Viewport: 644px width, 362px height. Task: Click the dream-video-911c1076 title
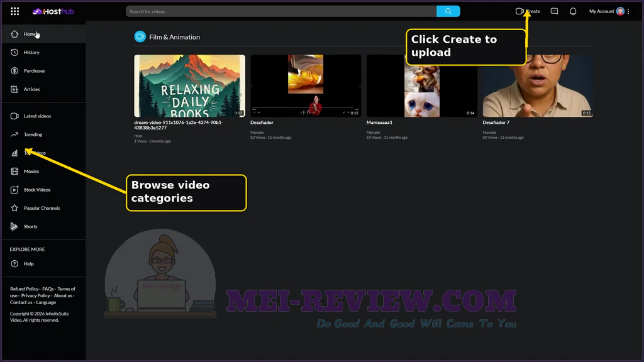click(178, 125)
